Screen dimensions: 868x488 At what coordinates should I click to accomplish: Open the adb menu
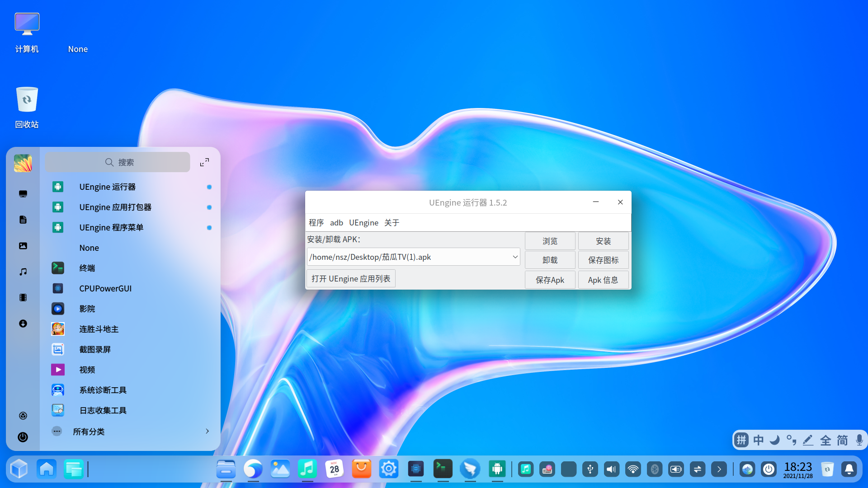click(x=336, y=223)
